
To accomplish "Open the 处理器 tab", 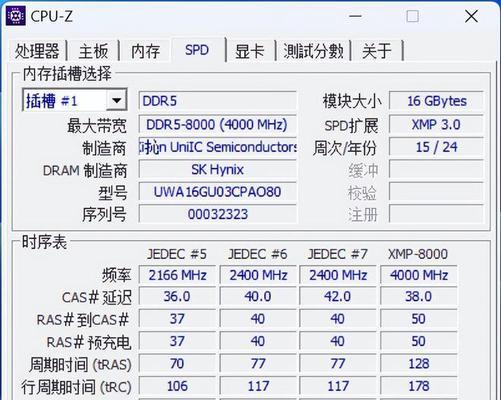I will pyautogui.click(x=37, y=51).
